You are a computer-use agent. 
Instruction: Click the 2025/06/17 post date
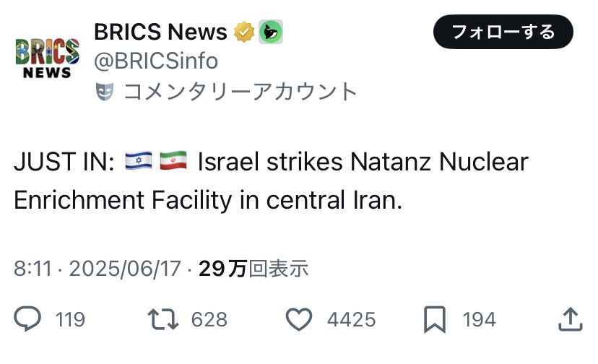click(x=124, y=269)
